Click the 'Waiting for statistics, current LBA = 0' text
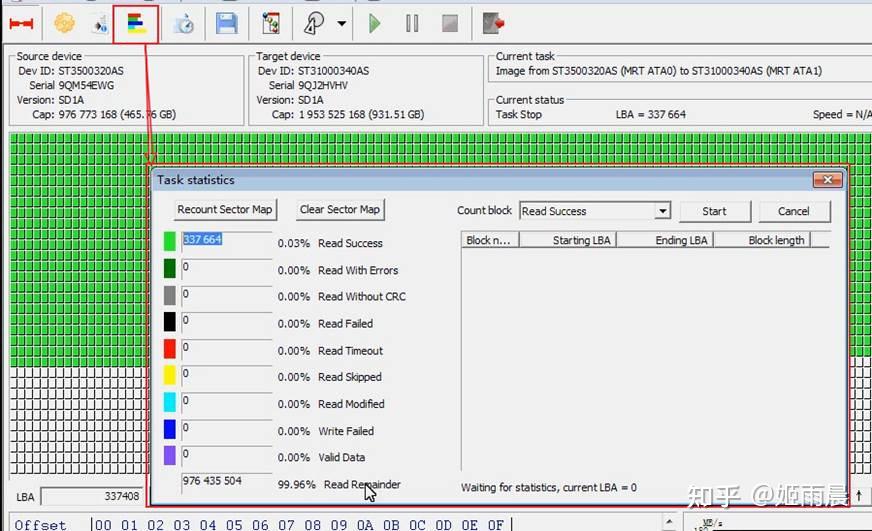Viewport: 872px width, 531px height. coord(549,488)
